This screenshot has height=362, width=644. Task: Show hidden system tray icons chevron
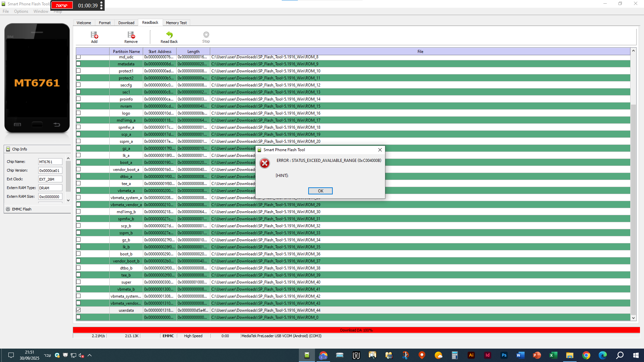coord(90,355)
